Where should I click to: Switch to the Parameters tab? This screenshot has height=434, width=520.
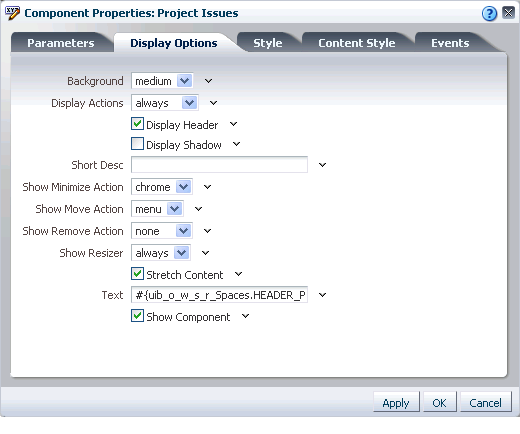tap(61, 43)
